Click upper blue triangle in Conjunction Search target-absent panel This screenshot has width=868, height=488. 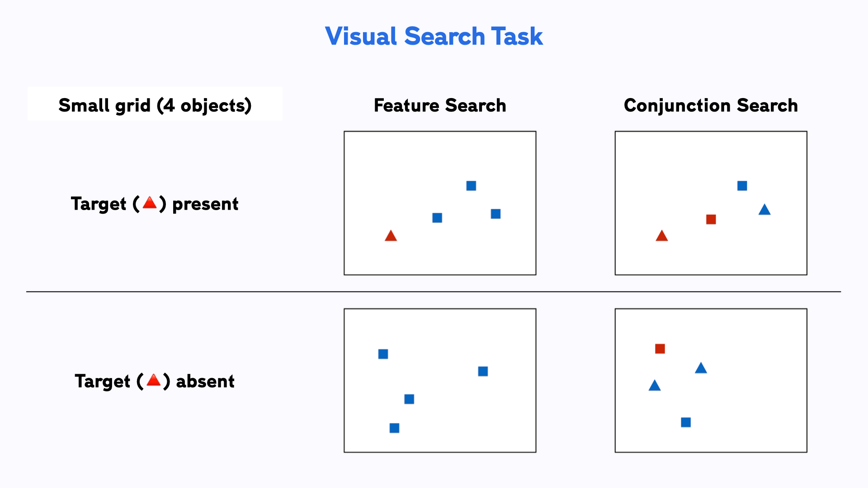click(x=701, y=369)
